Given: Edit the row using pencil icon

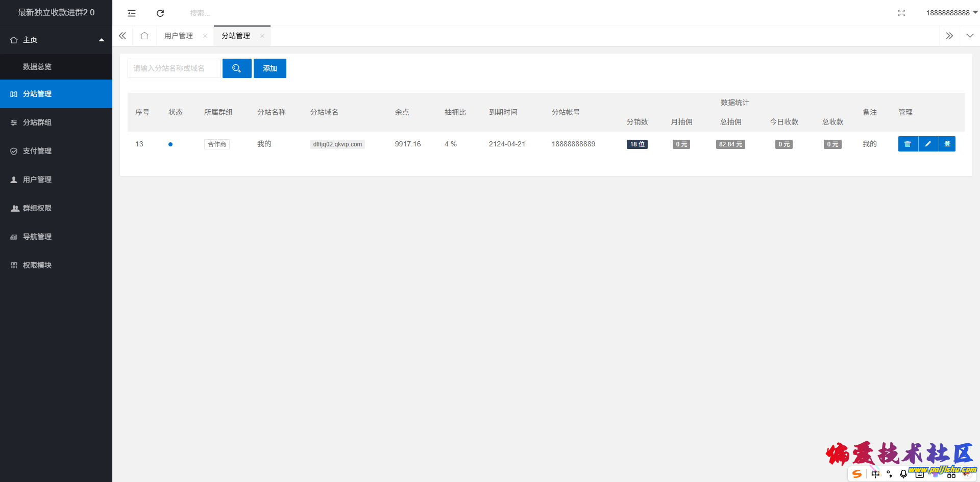Looking at the screenshot, I should pos(928,144).
